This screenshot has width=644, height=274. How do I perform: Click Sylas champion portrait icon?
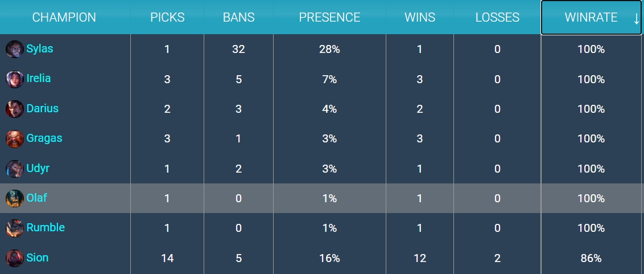(14, 50)
